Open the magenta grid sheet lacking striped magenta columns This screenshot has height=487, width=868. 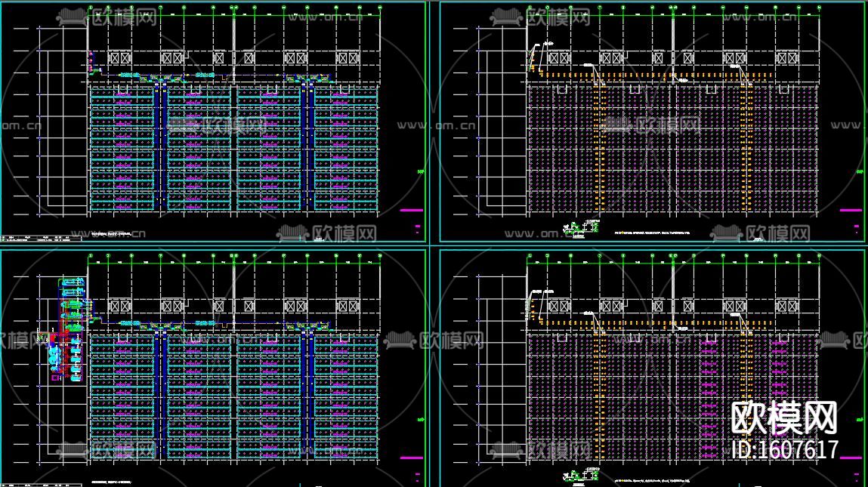[653, 122]
